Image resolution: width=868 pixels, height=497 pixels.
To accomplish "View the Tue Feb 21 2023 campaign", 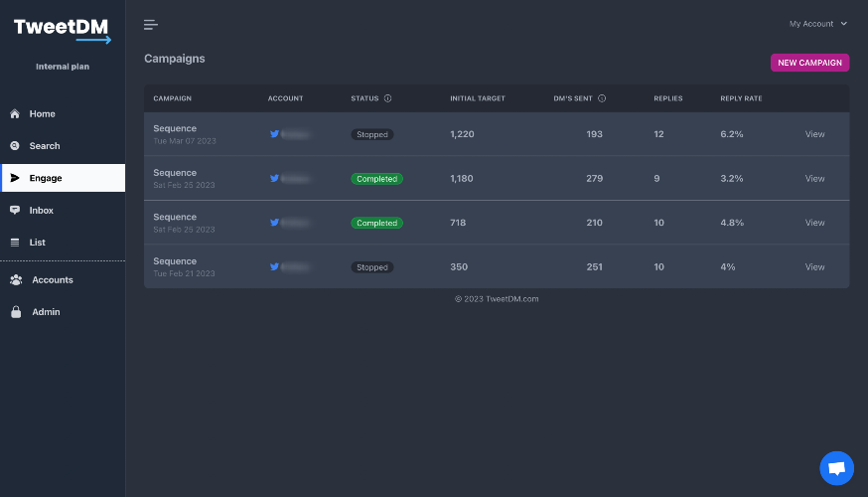I will click(x=814, y=267).
